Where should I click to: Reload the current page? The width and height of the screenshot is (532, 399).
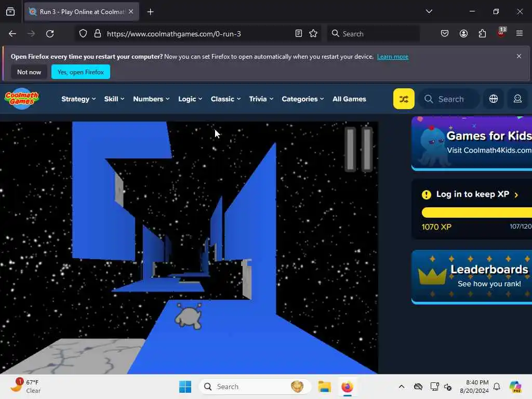pyautogui.click(x=50, y=34)
